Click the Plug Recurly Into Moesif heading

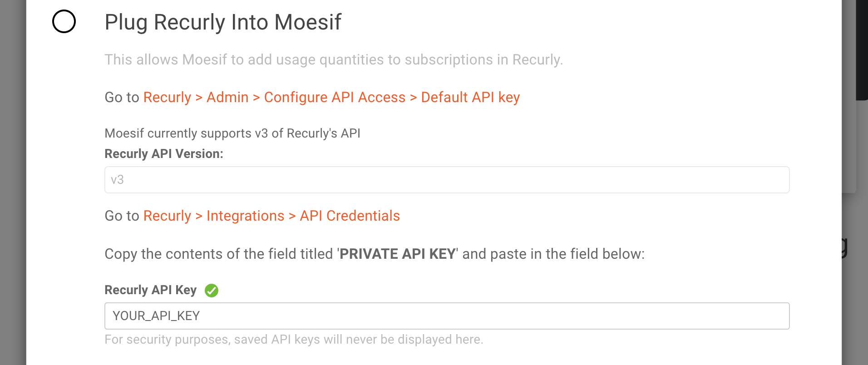[x=223, y=22]
